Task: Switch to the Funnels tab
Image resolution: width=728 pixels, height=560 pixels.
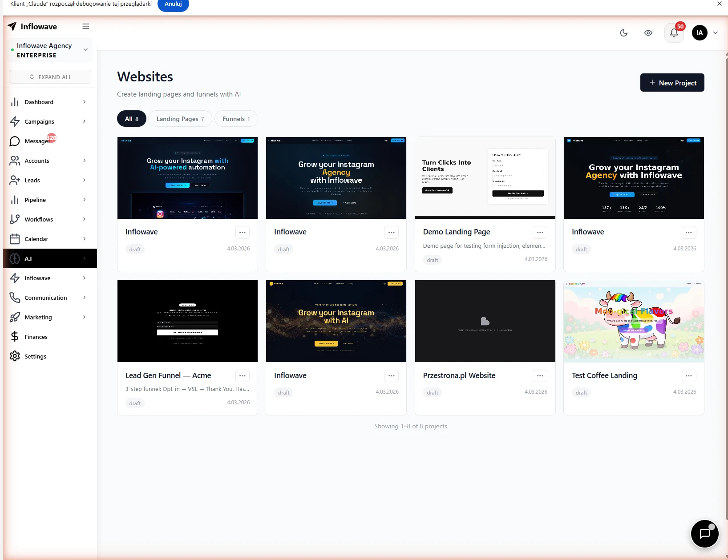Action: click(236, 119)
